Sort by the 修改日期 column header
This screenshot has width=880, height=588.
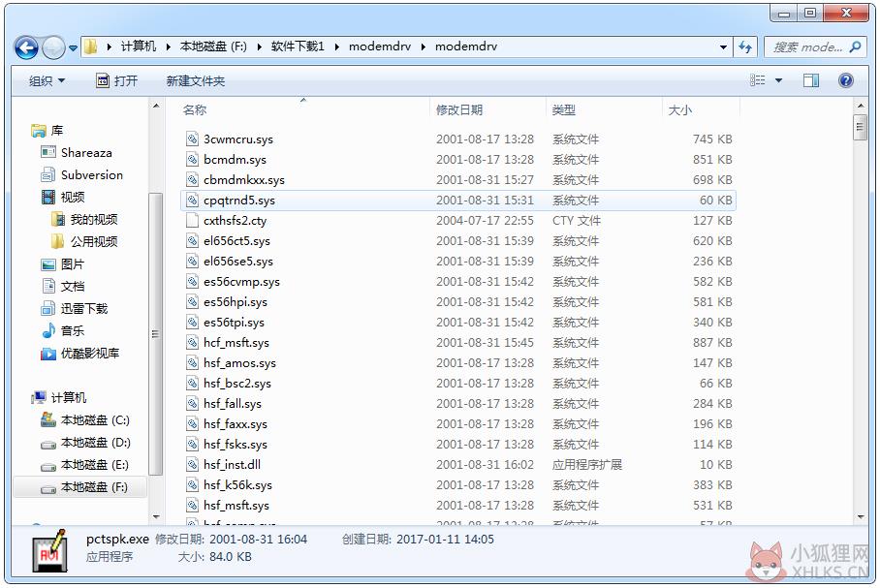[459, 110]
